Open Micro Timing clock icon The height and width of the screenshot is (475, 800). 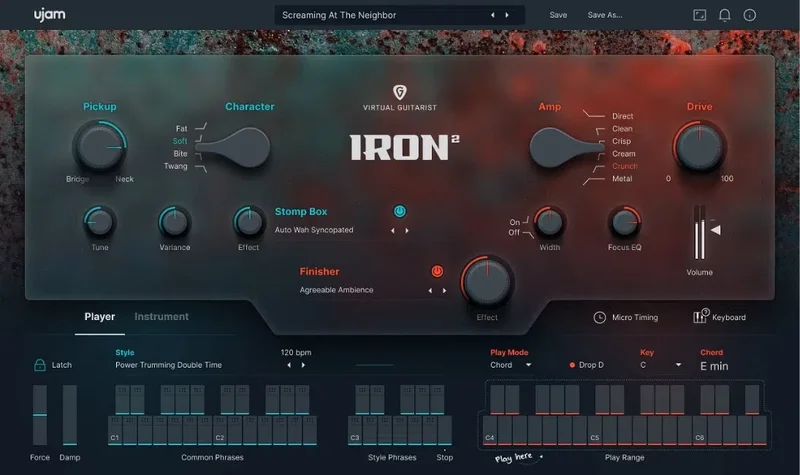[x=599, y=317]
